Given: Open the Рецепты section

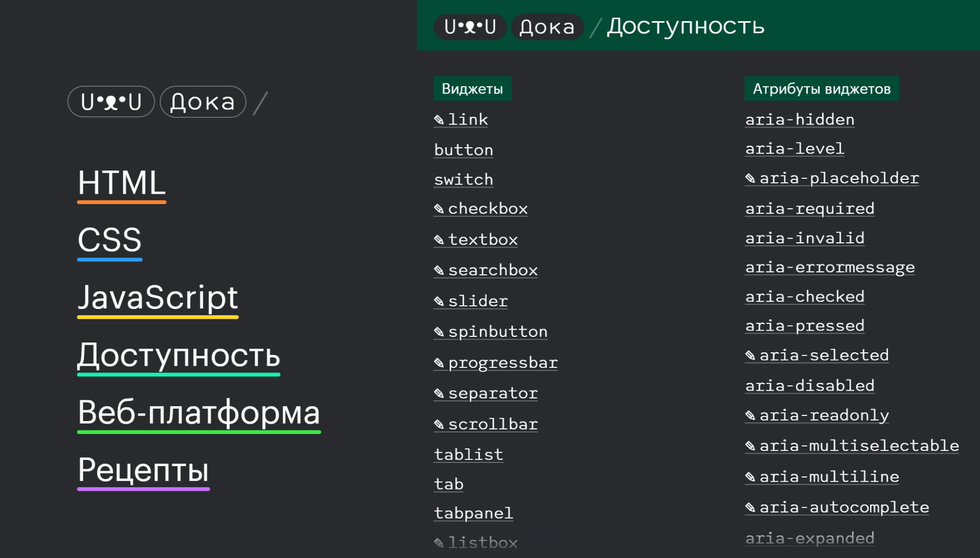Looking at the screenshot, I should tap(144, 470).
